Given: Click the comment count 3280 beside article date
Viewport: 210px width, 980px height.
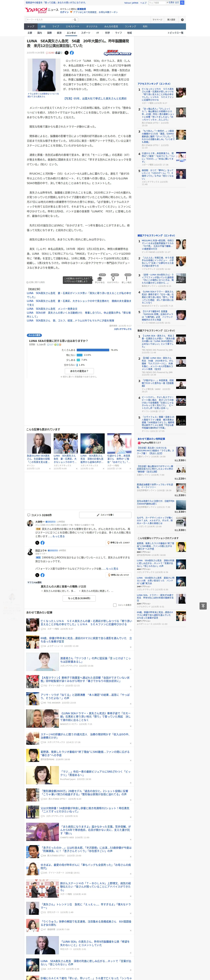Looking at the screenshot, I should click(x=50, y=53).
